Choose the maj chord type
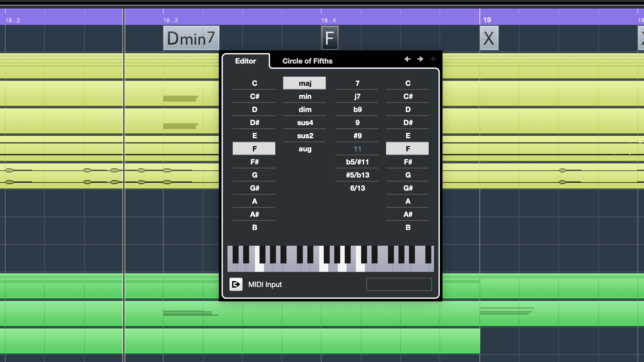644x362 pixels. 305,83
